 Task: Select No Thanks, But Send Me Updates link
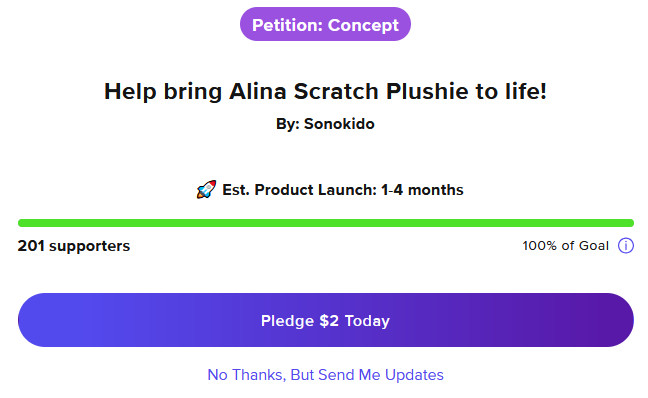pos(325,374)
